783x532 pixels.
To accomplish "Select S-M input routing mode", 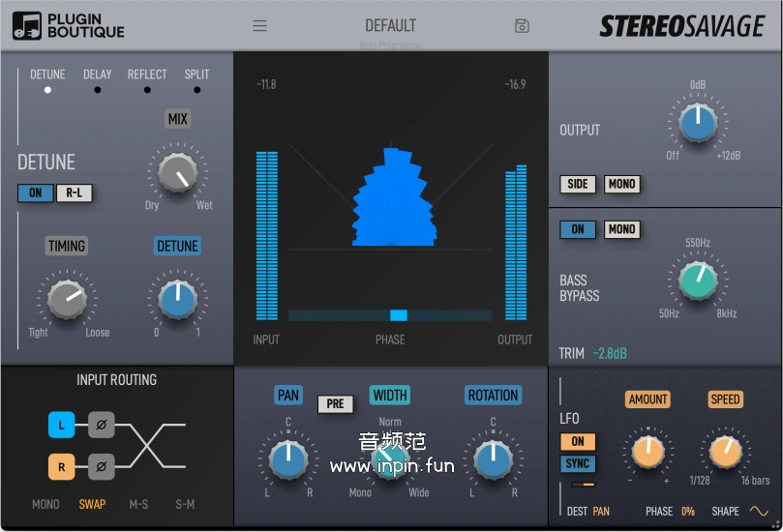I will (x=185, y=504).
